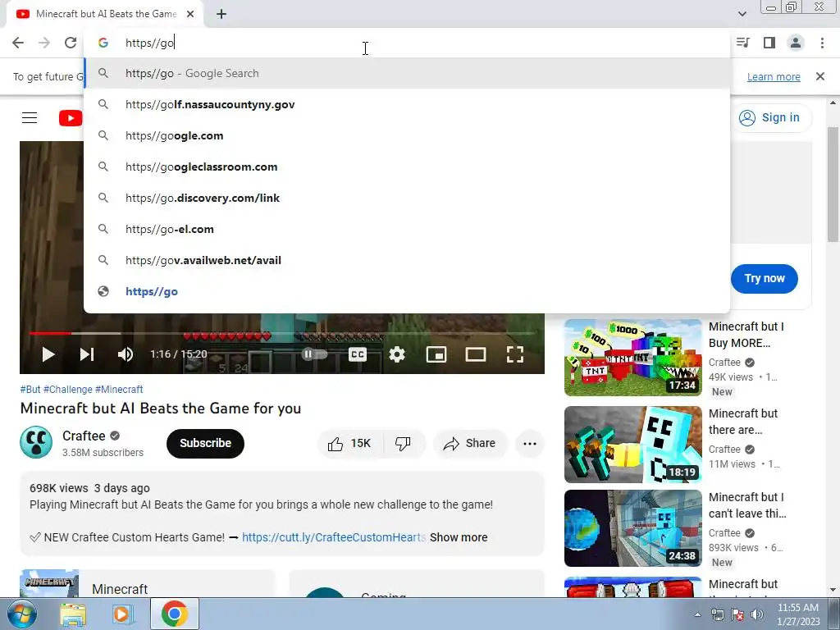
Task: Open the Chrome three-dot menu
Action: click(x=822, y=43)
